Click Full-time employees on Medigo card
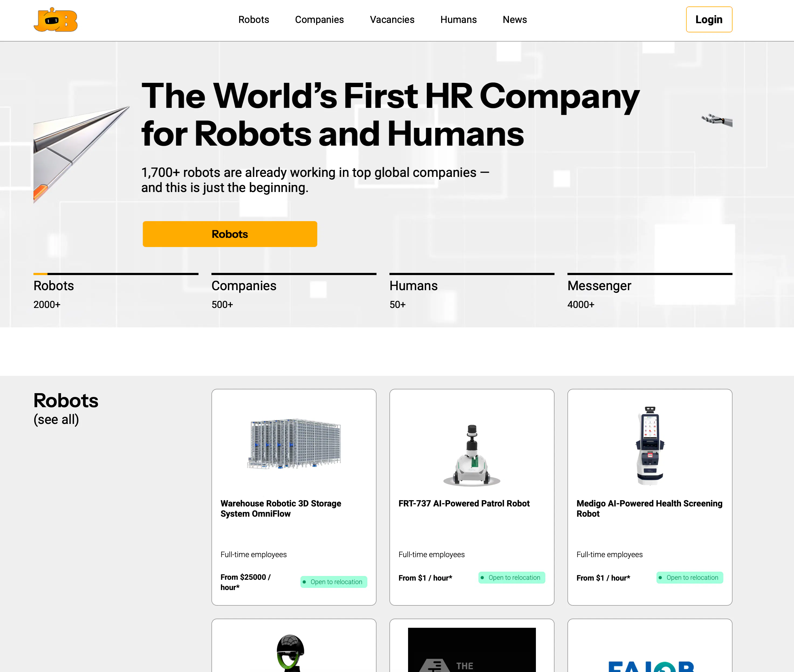The width and height of the screenshot is (794, 672). [x=609, y=555]
